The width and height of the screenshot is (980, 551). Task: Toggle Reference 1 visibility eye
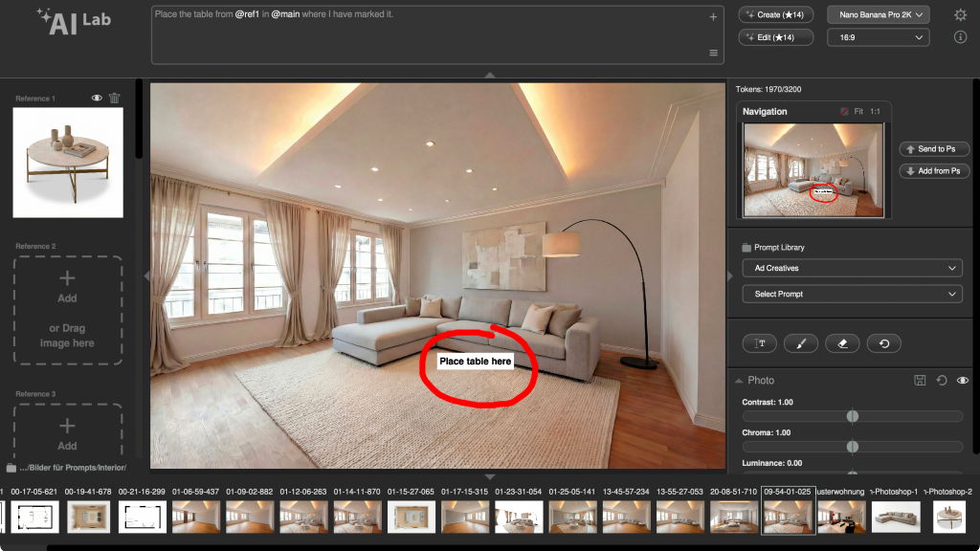coord(97,98)
